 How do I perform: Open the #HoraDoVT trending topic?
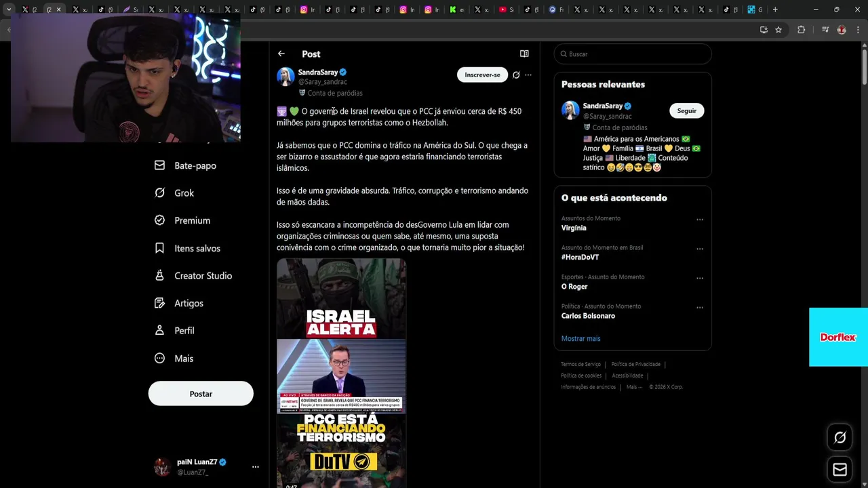[580, 257]
